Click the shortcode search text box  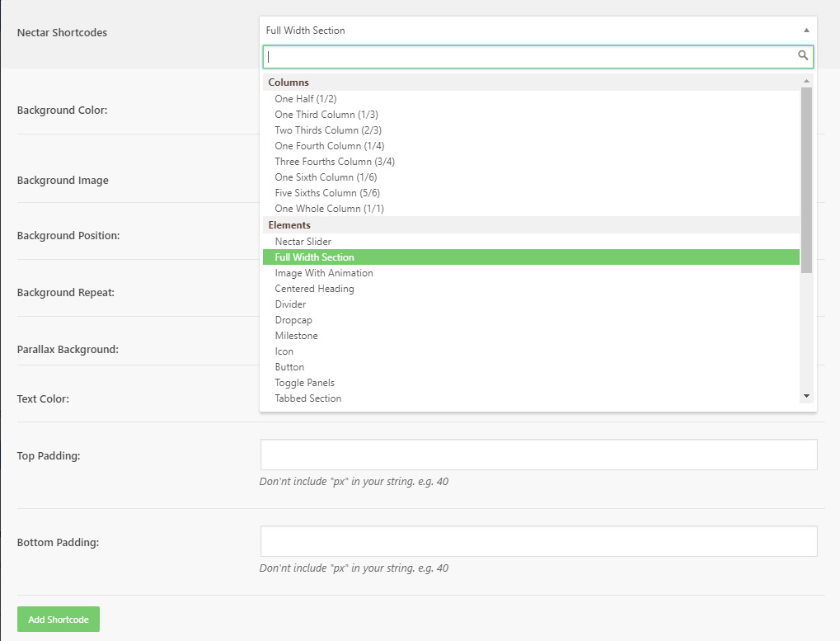click(x=528, y=57)
